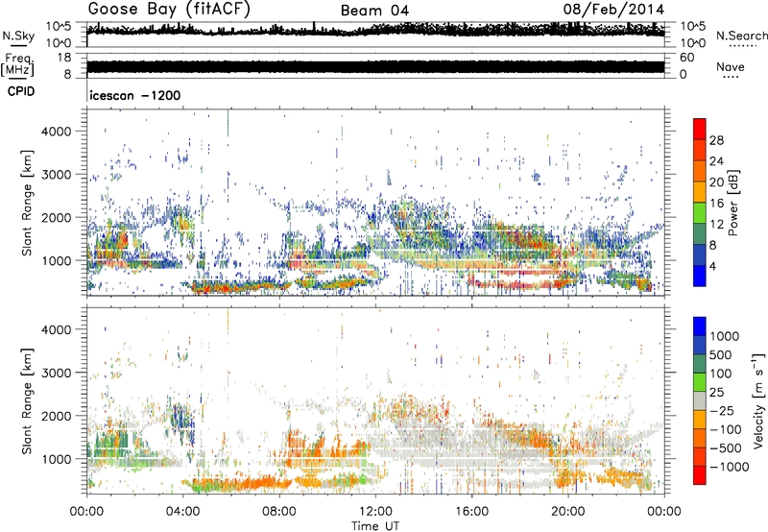This screenshot has width=768, height=532.
Task: Click the '3000' tick label on the power panel
Action: [57, 175]
